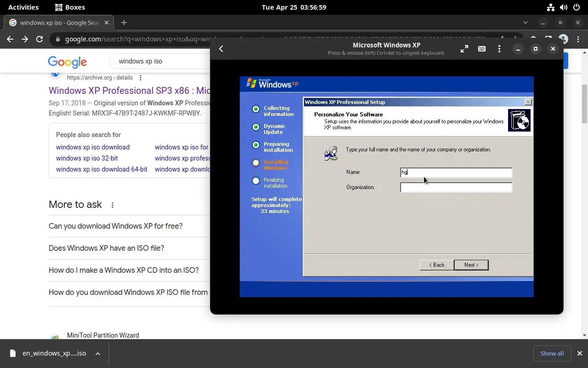Open download options chevron for the iso
The width and height of the screenshot is (588, 368).
[98, 353]
